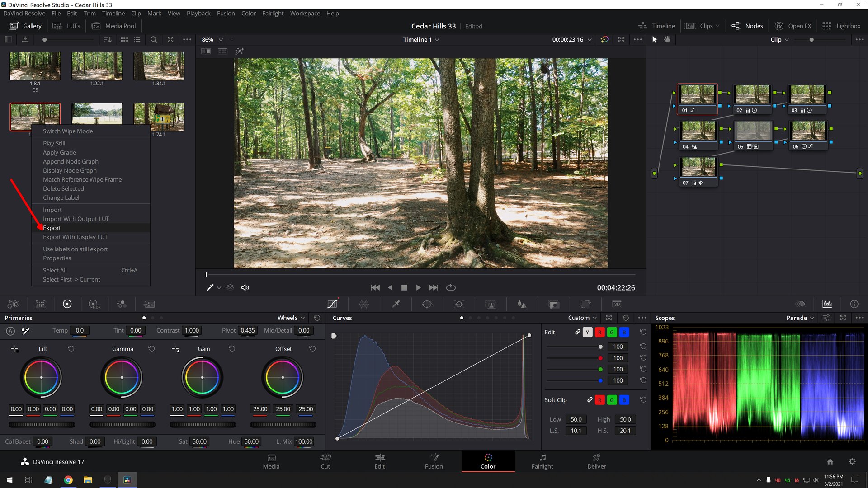
Task: Unlink the Soft Clip channels gang
Action: (x=590, y=400)
